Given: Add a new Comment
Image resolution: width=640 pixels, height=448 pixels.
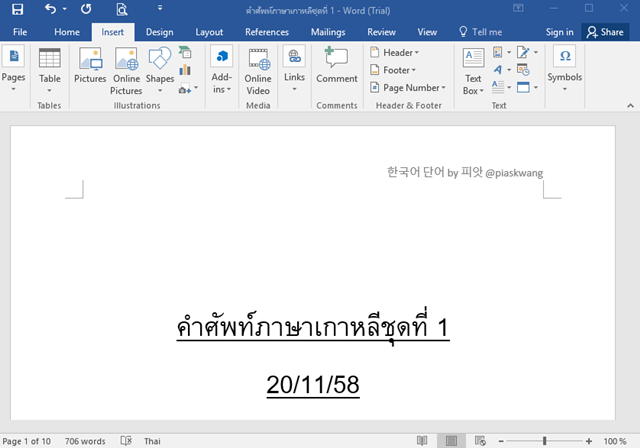Looking at the screenshot, I should tap(337, 65).
